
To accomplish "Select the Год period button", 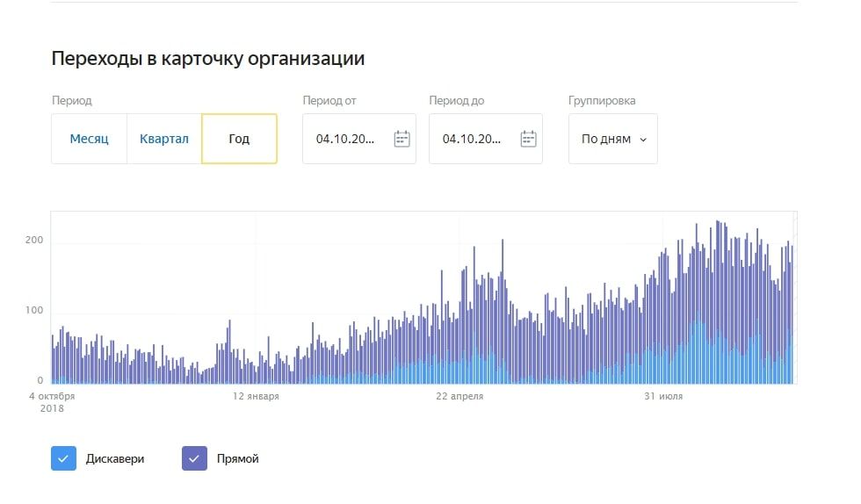I will [239, 139].
